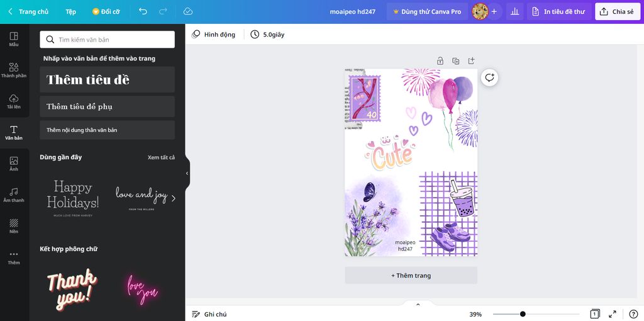644x321 pixels.
Task: Select the lavender flowers graphic
Action: click(371, 228)
